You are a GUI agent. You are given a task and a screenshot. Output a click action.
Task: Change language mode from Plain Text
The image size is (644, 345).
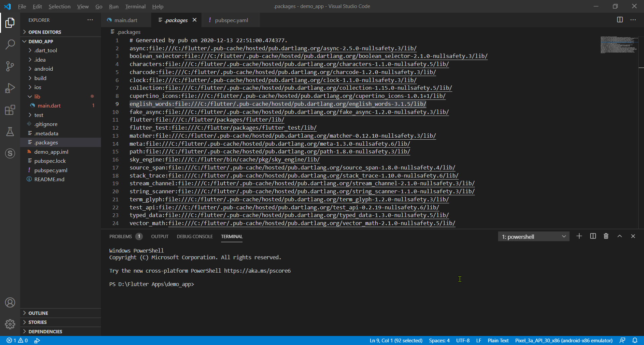pyautogui.click(x=498, y=340)
